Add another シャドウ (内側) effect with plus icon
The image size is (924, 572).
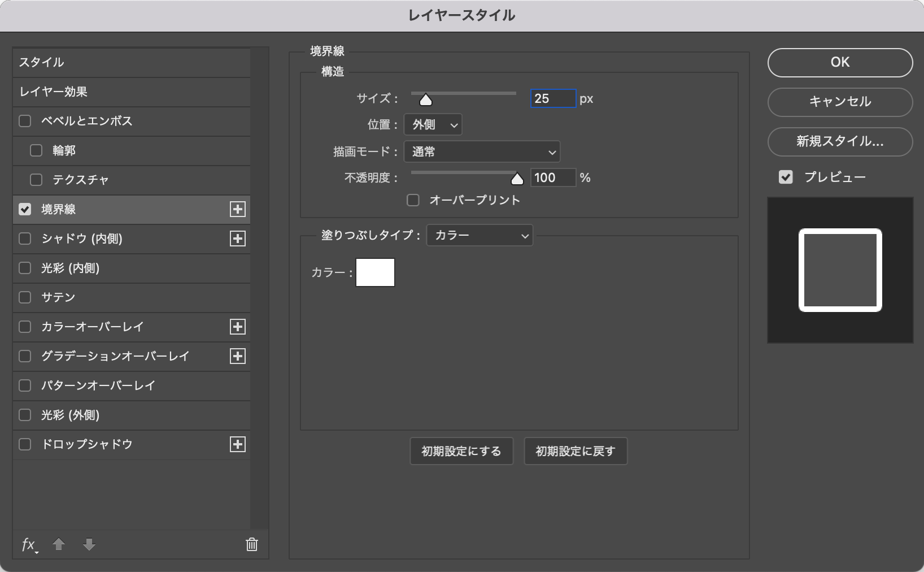click(x=238, y=239)
